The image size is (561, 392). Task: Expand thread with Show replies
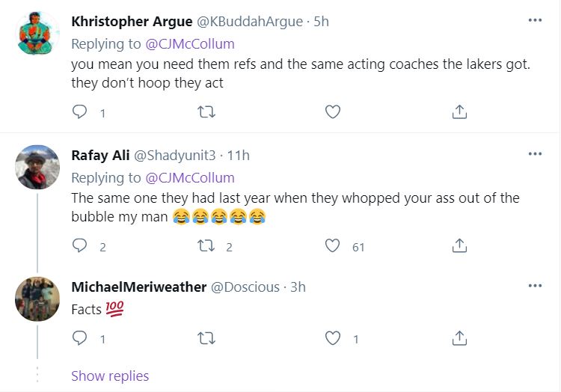click(110, 376)
